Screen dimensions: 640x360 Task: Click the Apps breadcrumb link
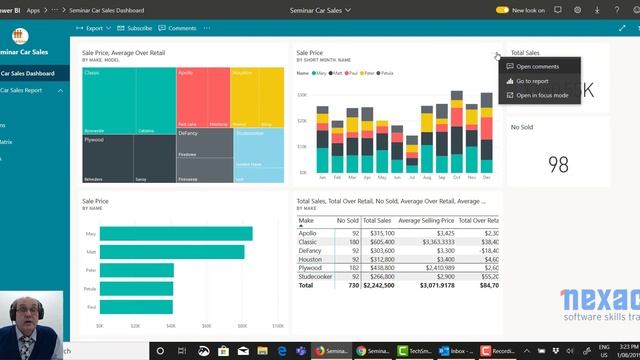tap(33, 10)
